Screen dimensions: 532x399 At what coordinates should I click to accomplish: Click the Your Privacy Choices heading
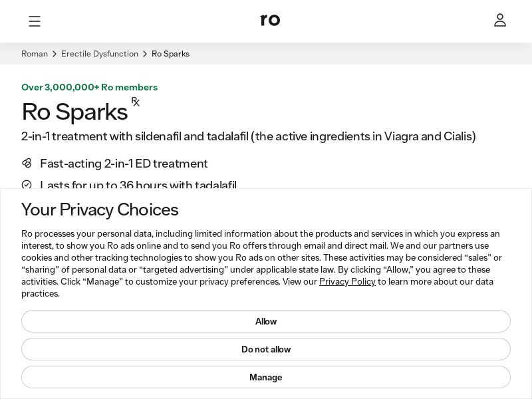[100, 209]
